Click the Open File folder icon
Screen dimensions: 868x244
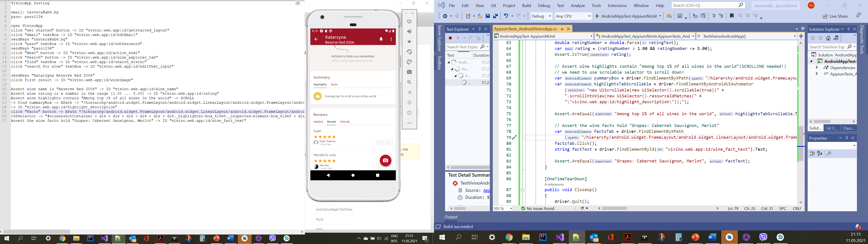(480, 16)
